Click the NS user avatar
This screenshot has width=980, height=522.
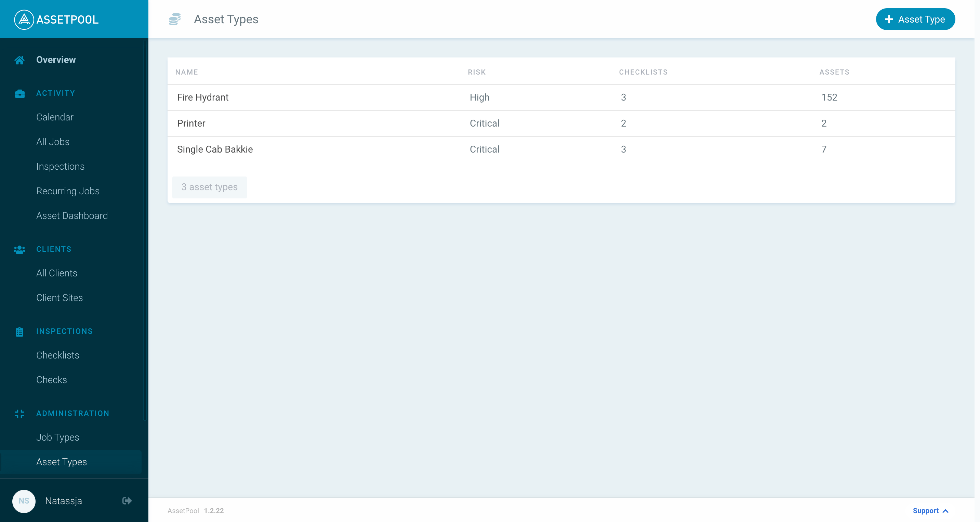tap(24, 501)
